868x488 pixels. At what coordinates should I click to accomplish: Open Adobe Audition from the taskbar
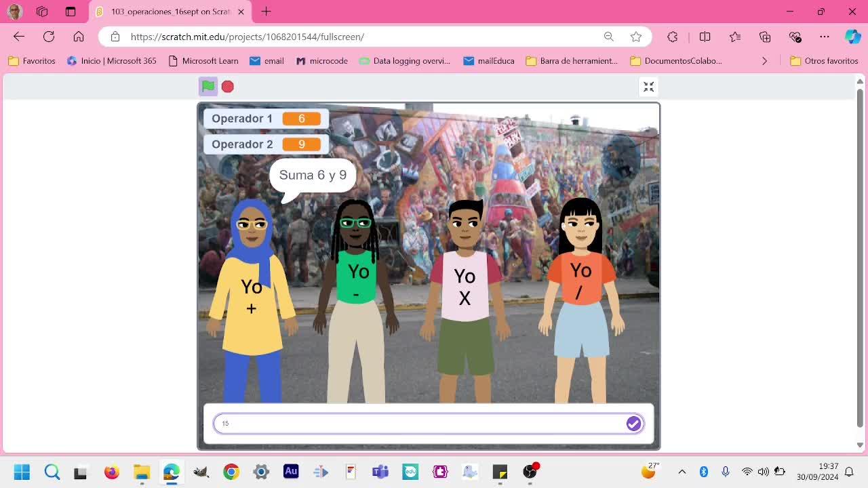(x=291, y=472)
